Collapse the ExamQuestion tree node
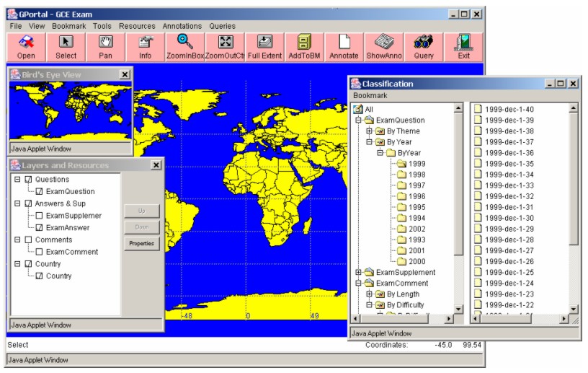588x373 pixels. (x=359, y=120)
